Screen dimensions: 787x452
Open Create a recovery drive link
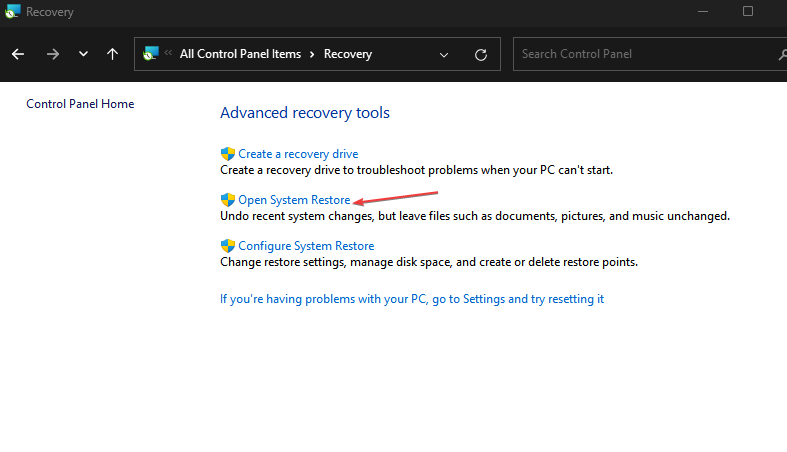pyautogui.click(x=298, y=154)
